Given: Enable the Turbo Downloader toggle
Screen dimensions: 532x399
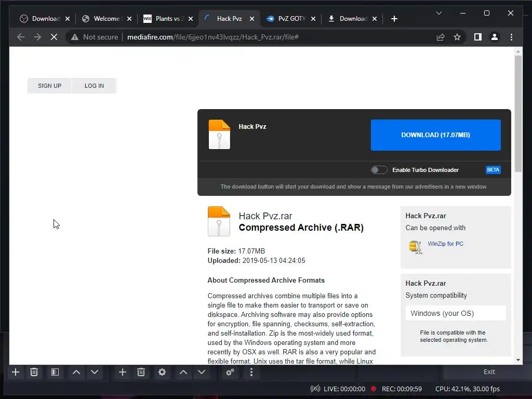Looking at the screenshot, I should [x=379, y=170].
